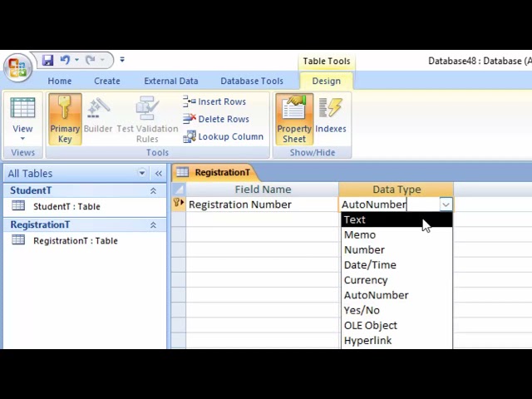Screen dimensions: 532x399
Task: Open the Create ribbon tab
Action: tap(107, 81)
